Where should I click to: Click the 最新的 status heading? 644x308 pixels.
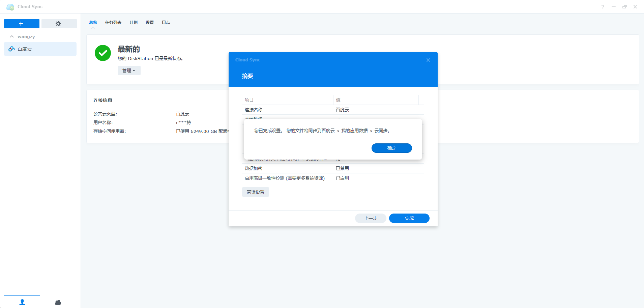129,49
